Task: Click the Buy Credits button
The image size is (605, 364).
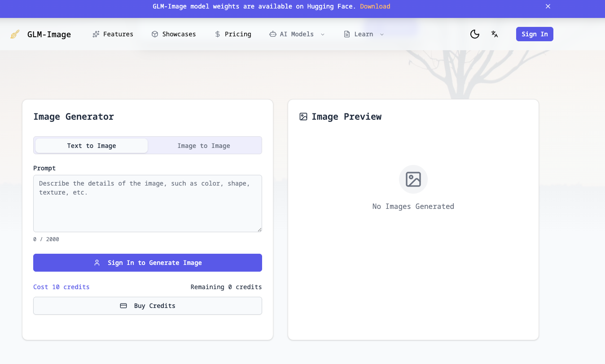Action: pyautogui.click(x=148, y=306)
